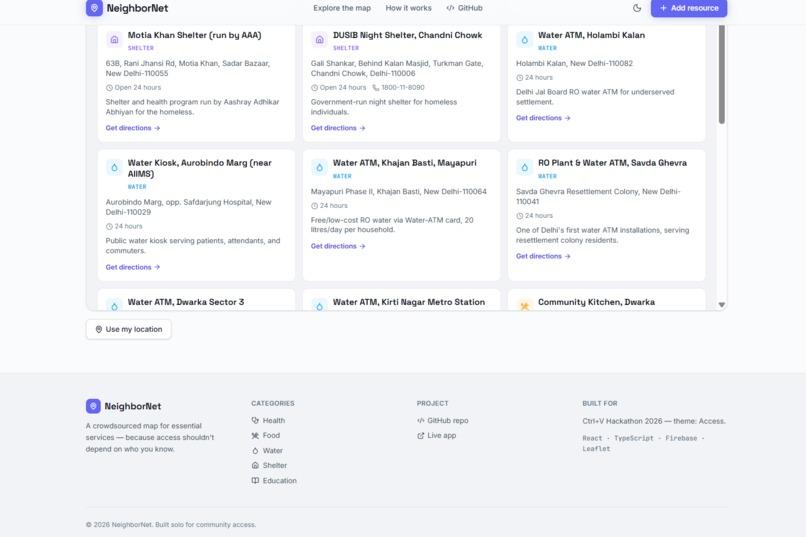Open How it works nav link
806x537 pixels.
pyautogui.click(x=409, y=8)
